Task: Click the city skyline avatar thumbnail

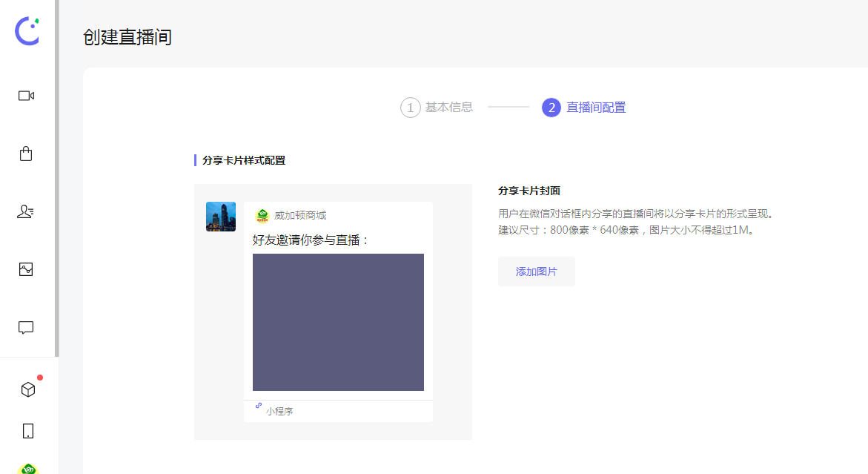Action: pos(221,217)
